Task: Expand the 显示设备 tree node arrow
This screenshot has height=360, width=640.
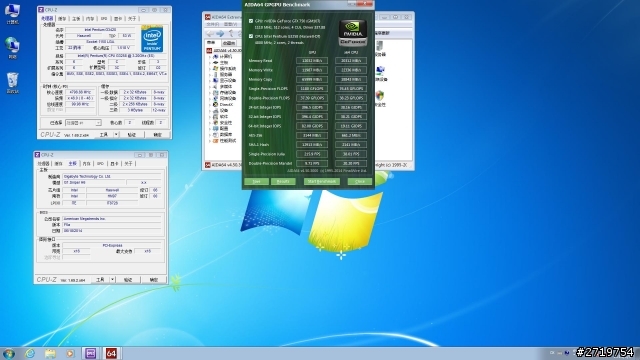Action: click(211, 80)
